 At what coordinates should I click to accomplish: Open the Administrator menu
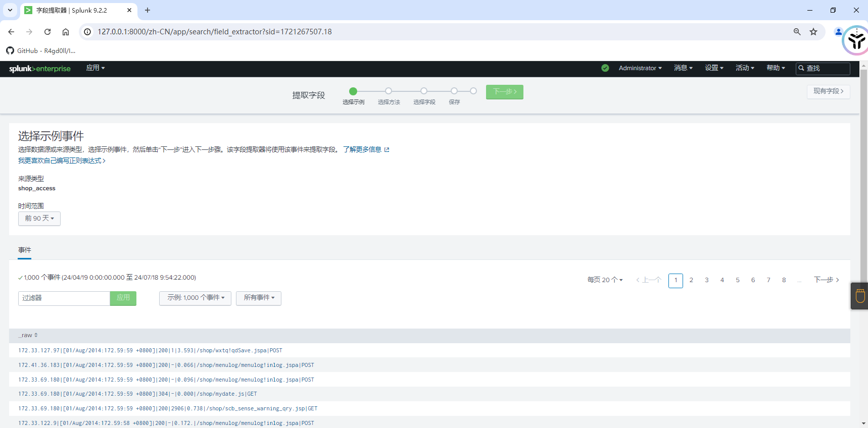tap(640, 68)
